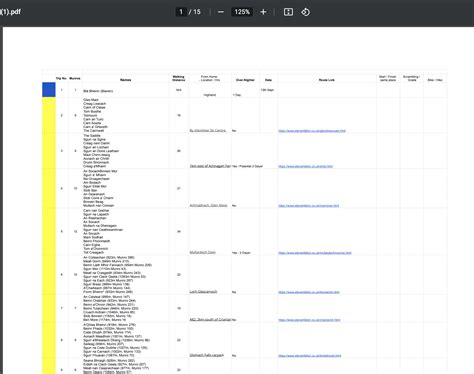The width and height of the screenshot is (474, 374).
Task: Click the 'Date' column header
Action: coord(268,80)
